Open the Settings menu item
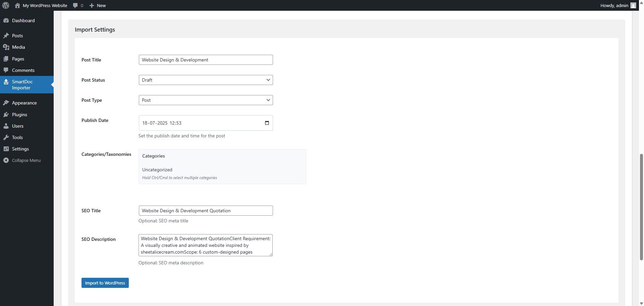 pos(20,149)
